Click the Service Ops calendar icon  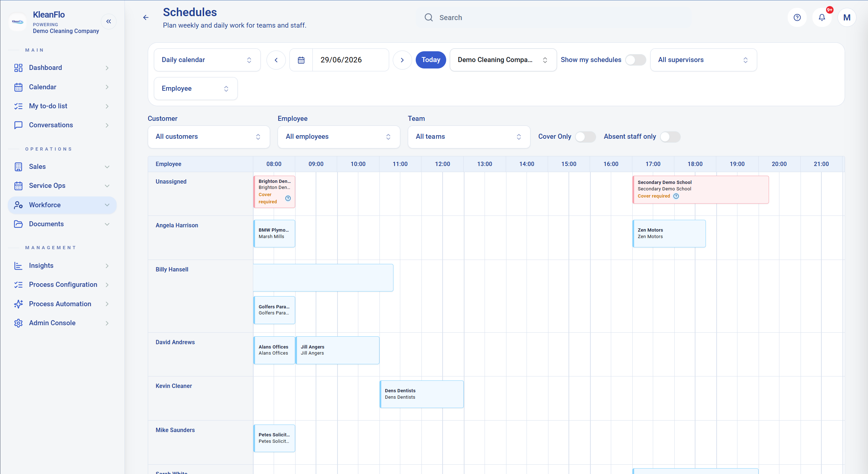18,186
